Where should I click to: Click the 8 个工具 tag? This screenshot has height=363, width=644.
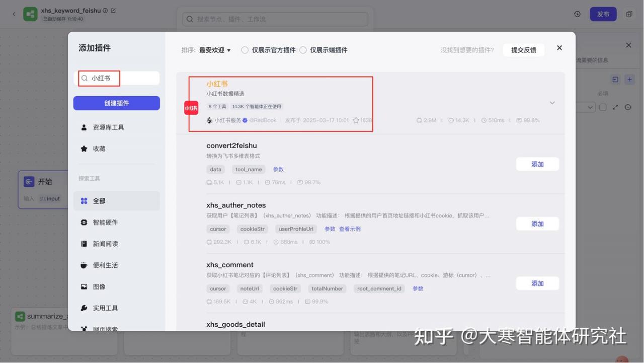pyautogui.click(x=217, y=106)
